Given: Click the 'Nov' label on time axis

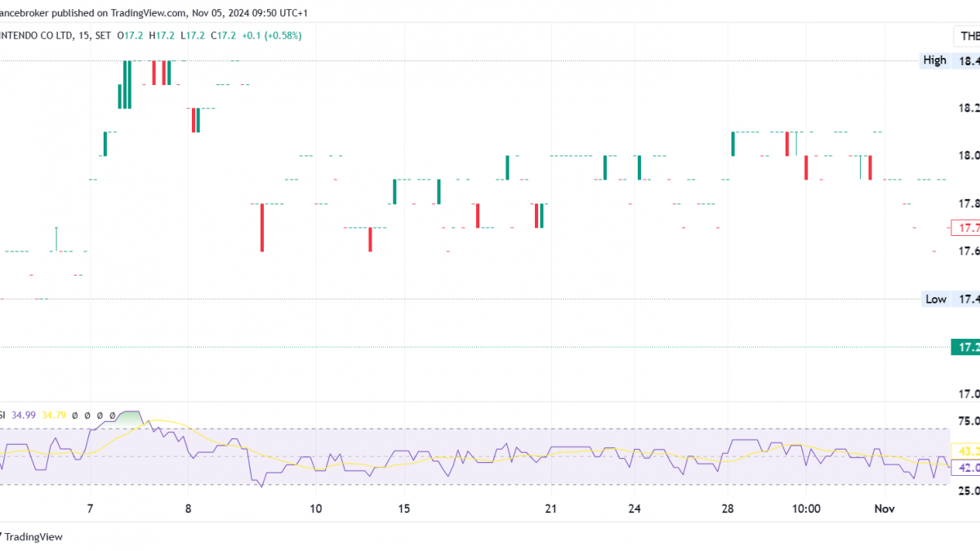Looking at the screenshot, I should click(884, 509).
